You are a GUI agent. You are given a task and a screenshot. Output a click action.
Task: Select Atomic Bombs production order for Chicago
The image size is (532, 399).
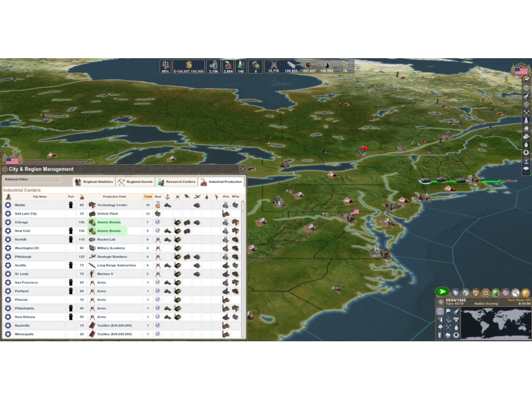pyautogui.click(x=109, y=222)
